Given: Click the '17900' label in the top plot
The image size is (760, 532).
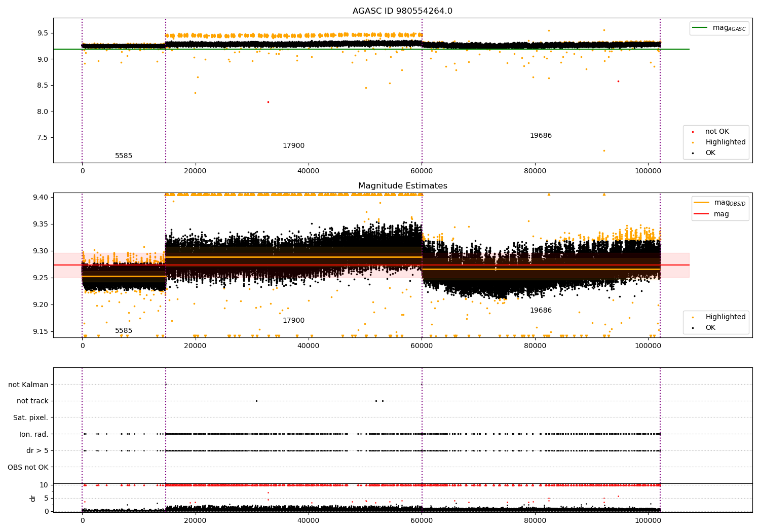Looking at the screenshot, I should [x=293, y=146].
